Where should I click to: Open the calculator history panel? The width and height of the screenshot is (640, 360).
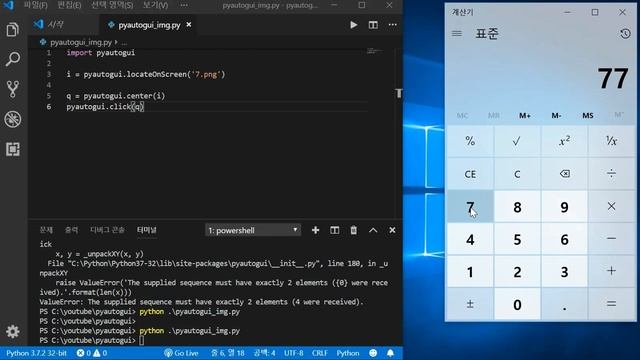pyautogui.click(x=625, y=33)
